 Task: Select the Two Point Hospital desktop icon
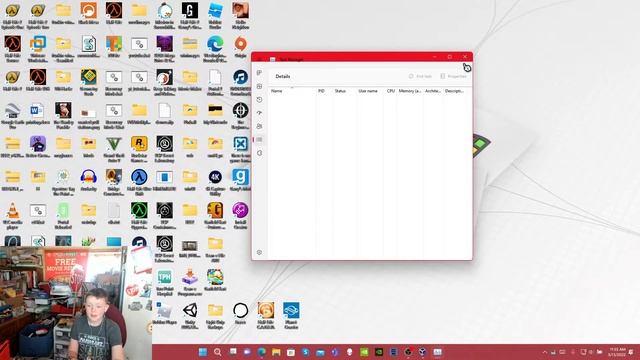164,282
